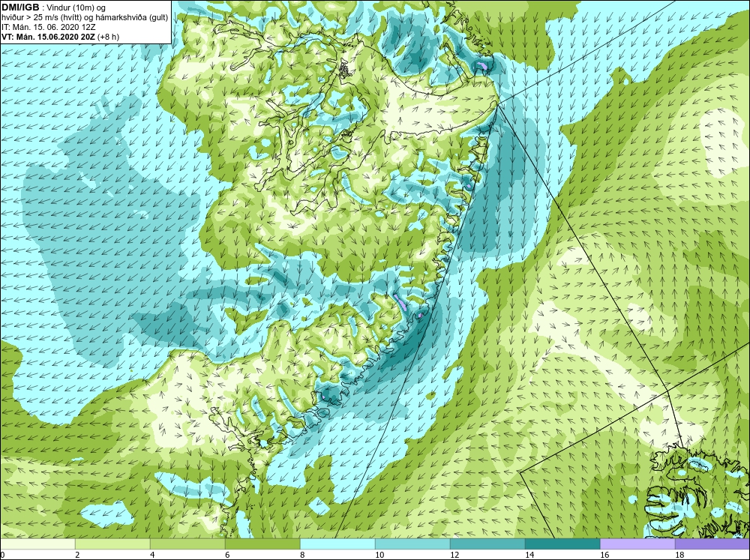Click the 6–8 m/s dark green legend swatch
750x560 pixels.
click(x=262, y=544)
